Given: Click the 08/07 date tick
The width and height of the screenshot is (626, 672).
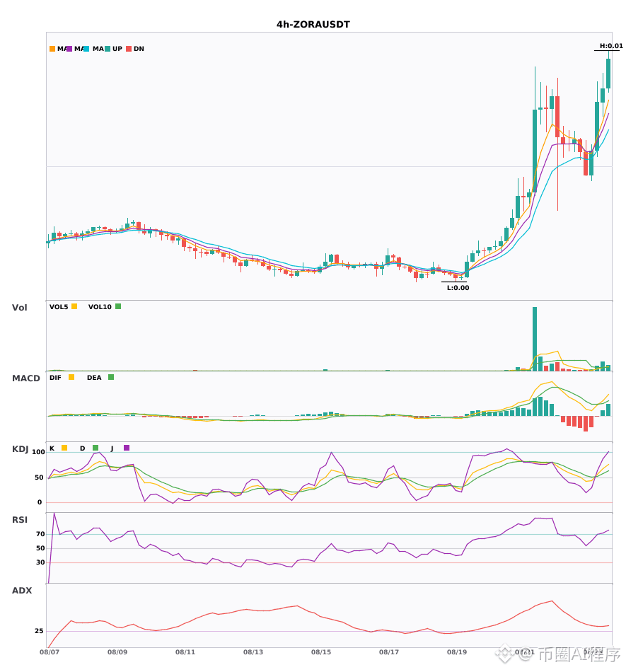Looking at the screenshot, I should click(x=50, y=652).
